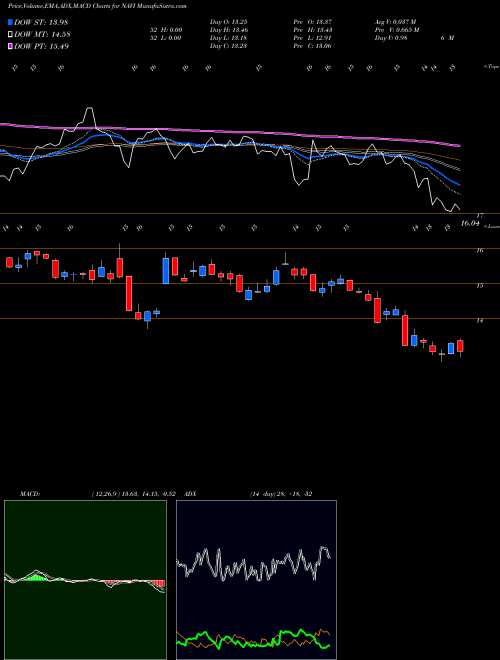Select the 'DOW PT: 15.49' legend text

(41, 46)
